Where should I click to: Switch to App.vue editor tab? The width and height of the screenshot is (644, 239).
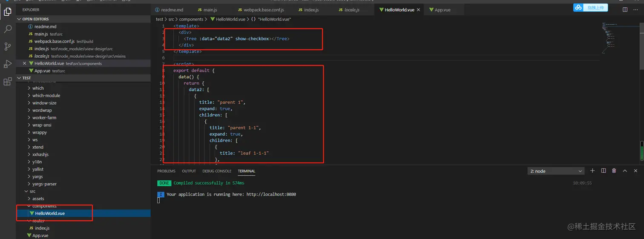tap(443, 10)
